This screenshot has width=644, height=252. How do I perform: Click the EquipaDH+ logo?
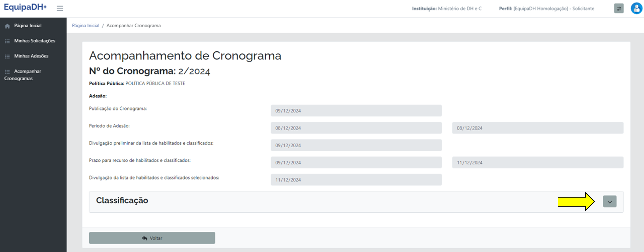tap(25, 7)
